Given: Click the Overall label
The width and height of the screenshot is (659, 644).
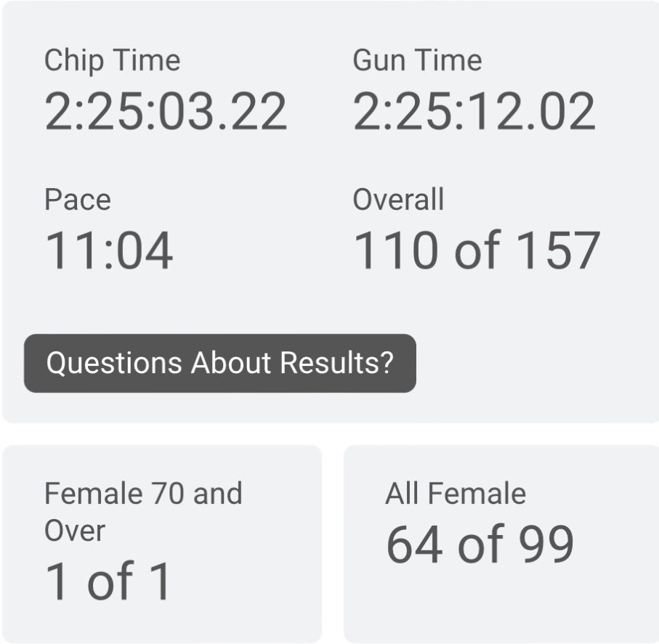Looking at the screenshot, I should point(398,200).
